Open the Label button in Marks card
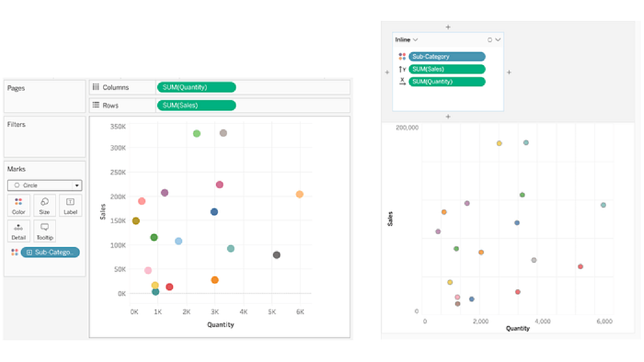Image resolution: width=644 pixels, height=362 pixels. 70,205
